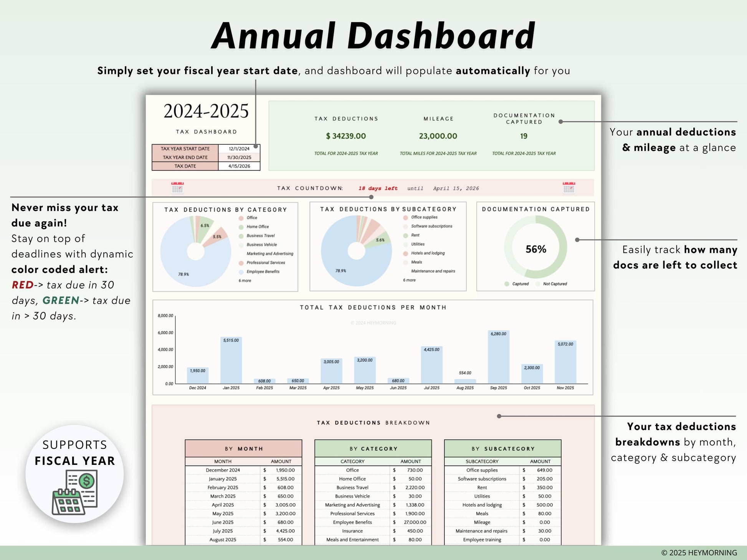Select the tax year end date cell 11/30/2025
747x560 pixels.
tap(239, 158)
